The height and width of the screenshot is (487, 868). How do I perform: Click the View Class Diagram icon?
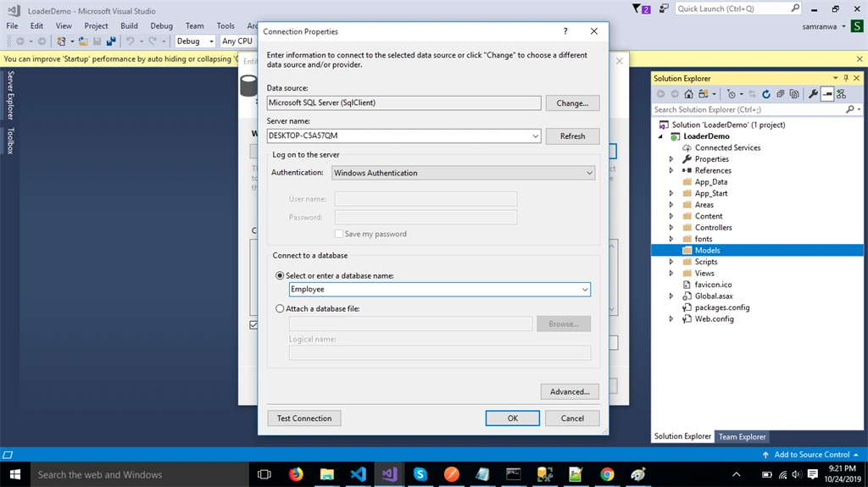(842, 94)
